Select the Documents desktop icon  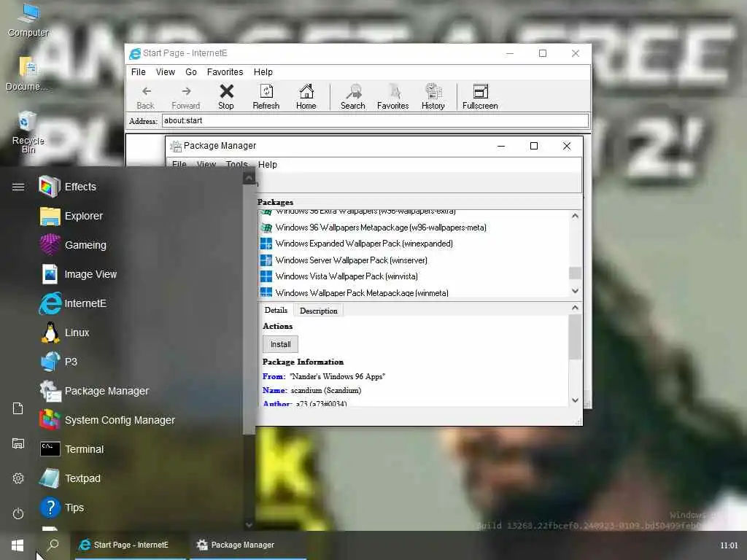click(x=27, y=74)
